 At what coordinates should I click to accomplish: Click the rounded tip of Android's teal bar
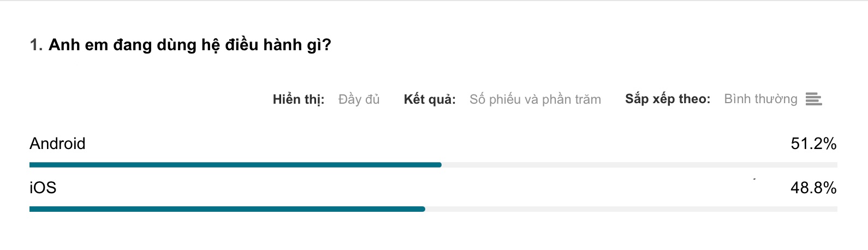click(439, 165)
